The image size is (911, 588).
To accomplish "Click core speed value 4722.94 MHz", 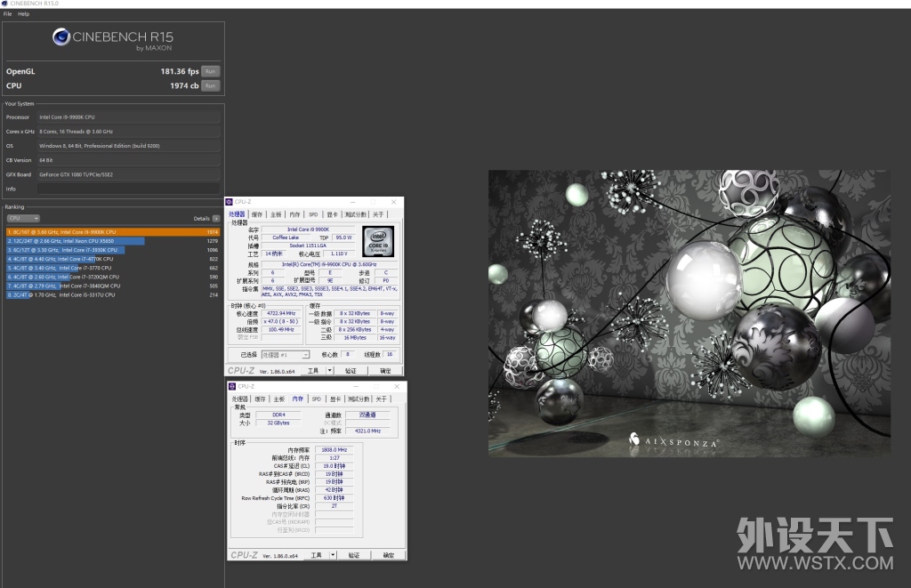I will [x=281, y=313].
